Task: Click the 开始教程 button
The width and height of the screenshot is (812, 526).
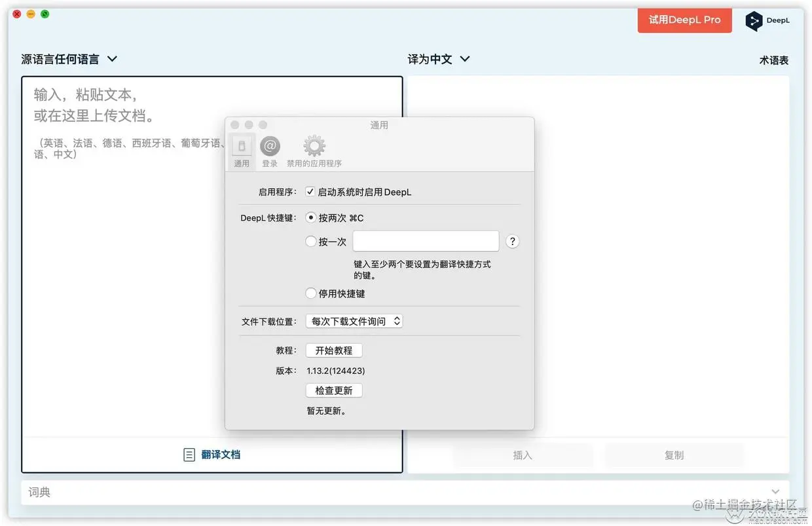Action: pyautogui.click(x=334, y=350)
